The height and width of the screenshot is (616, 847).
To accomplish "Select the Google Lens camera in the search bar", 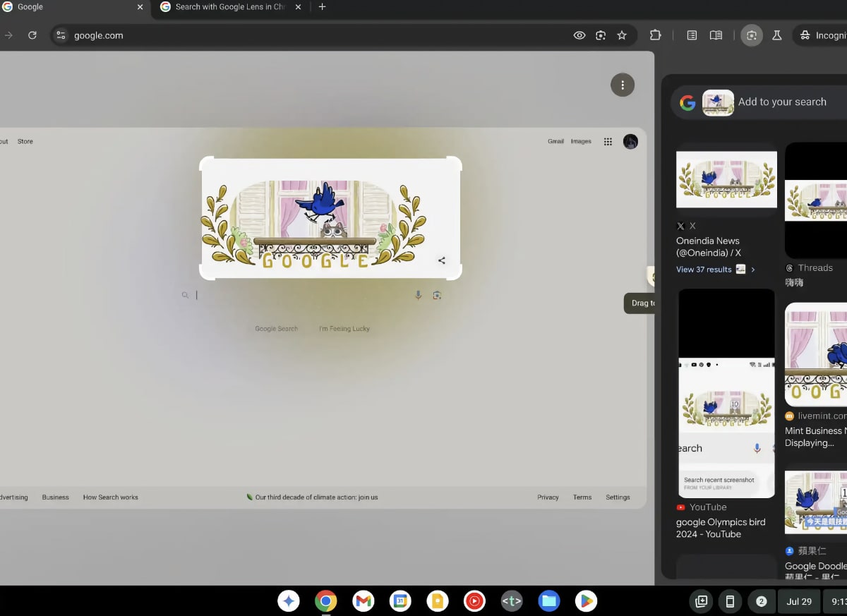I will pyautogui.click(x=437, y=295).
